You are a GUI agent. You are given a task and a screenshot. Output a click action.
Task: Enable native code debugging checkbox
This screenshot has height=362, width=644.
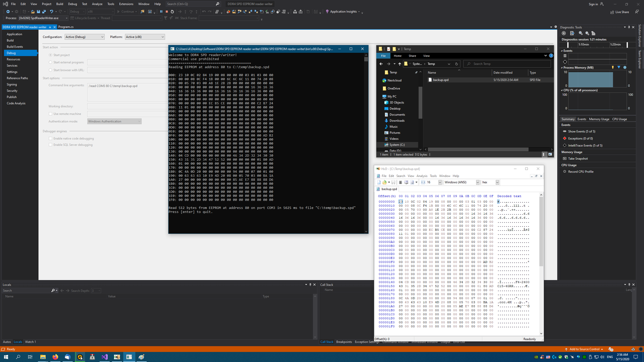(50, 138)
